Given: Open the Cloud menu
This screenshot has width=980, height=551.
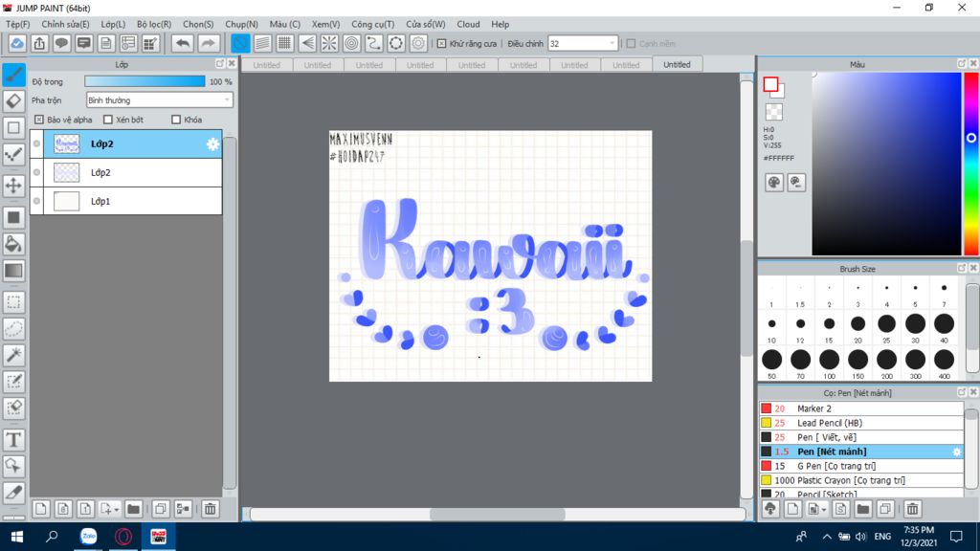Looking at the screenshot, I should [x=468, y=24].
